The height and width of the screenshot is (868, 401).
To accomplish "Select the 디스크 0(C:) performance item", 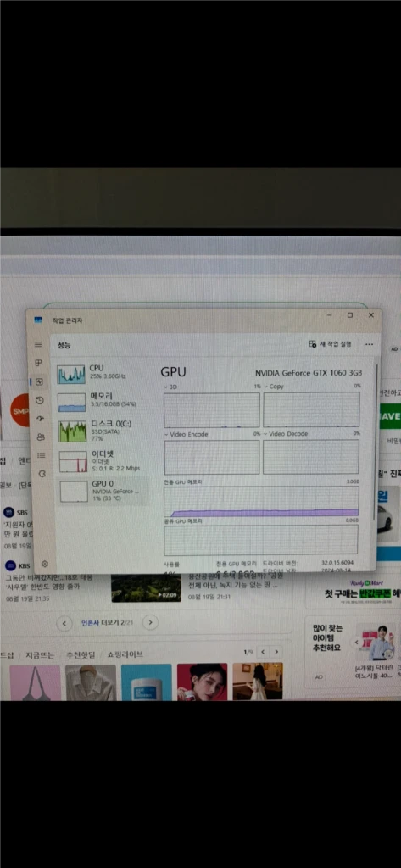I will click(102, 431).
